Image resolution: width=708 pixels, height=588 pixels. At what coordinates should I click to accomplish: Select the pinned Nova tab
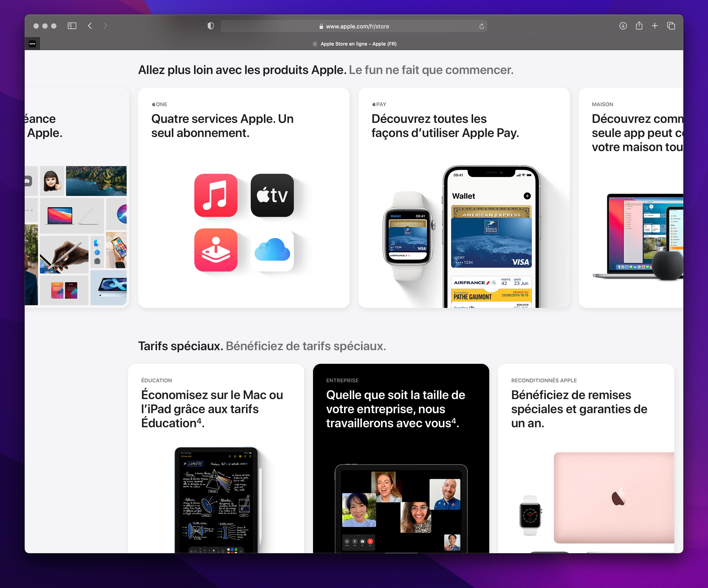(x=32, y=44)
